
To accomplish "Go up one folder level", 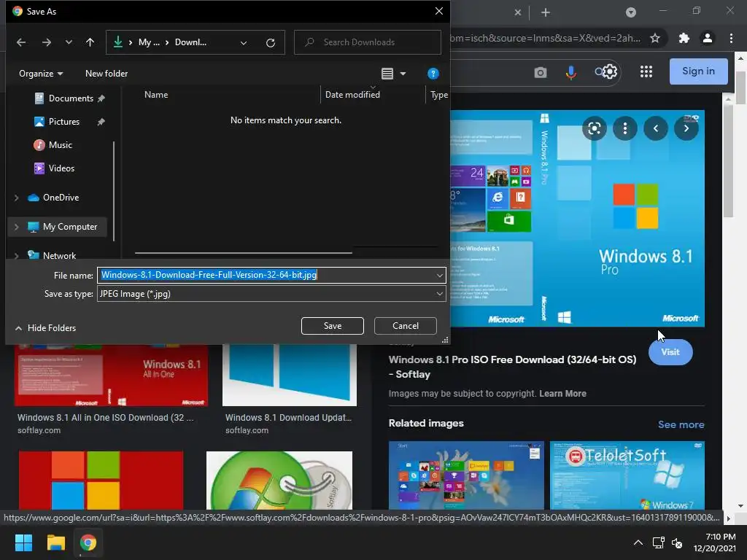I will click(90, 42).
